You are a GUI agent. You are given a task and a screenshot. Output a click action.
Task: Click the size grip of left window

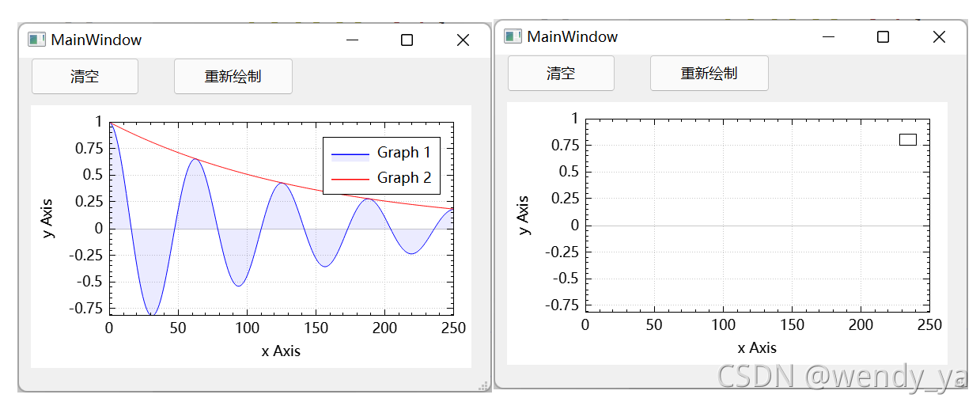(x=484, y=385)
